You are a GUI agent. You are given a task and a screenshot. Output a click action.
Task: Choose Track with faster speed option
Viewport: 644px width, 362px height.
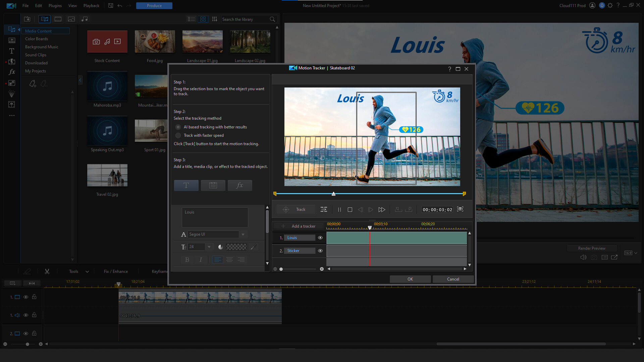point(178,135)
